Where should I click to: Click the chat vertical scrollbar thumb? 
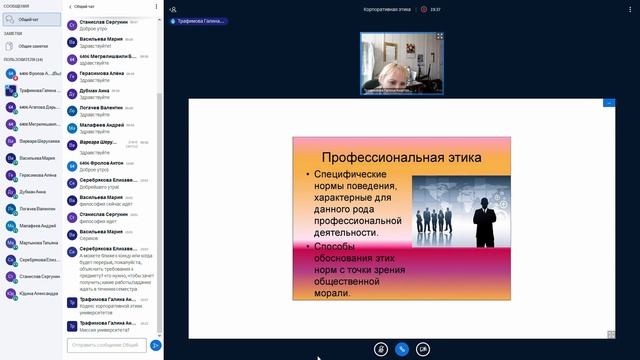(x=159, y=212)
